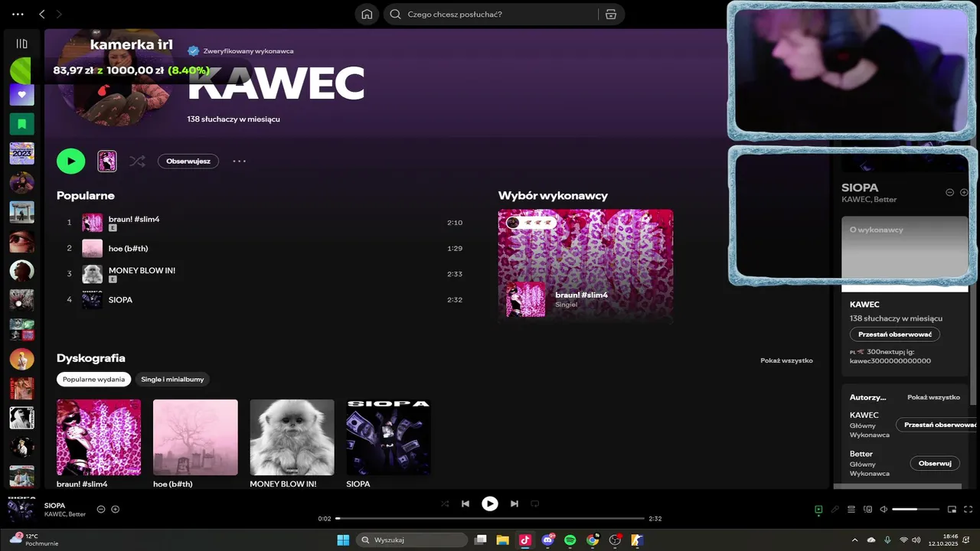The width and height of the screenshot is (980, 551).
Task: Skip to next track
Action: point(514,504)
